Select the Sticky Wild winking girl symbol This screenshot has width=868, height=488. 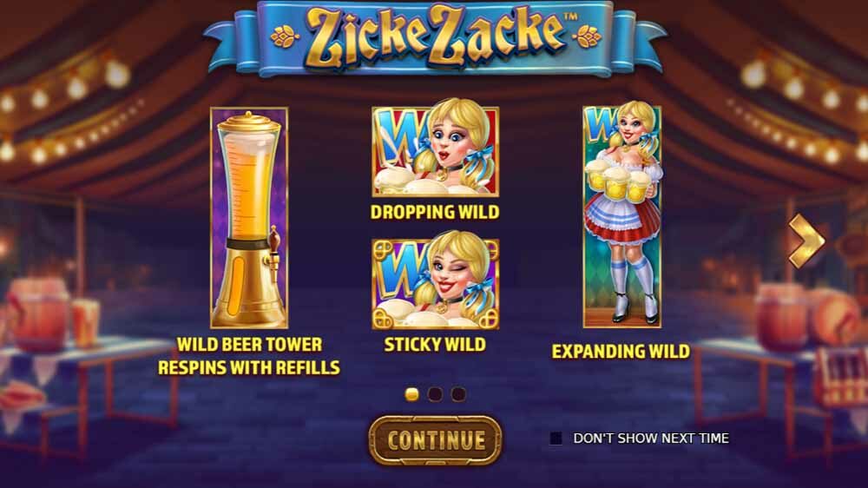click(x=436, y=283)
